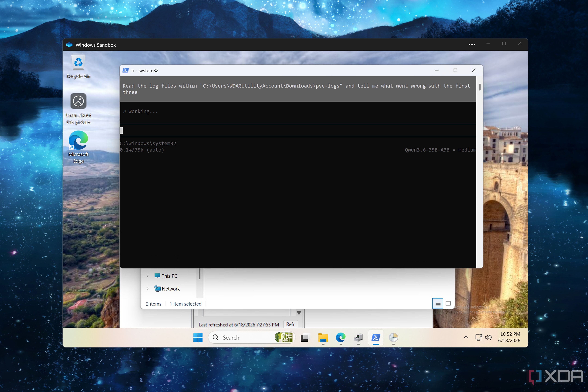Click the '2 items' status bar text
The width and height of the screenshot is (588, 392).
tap(154, 304)
